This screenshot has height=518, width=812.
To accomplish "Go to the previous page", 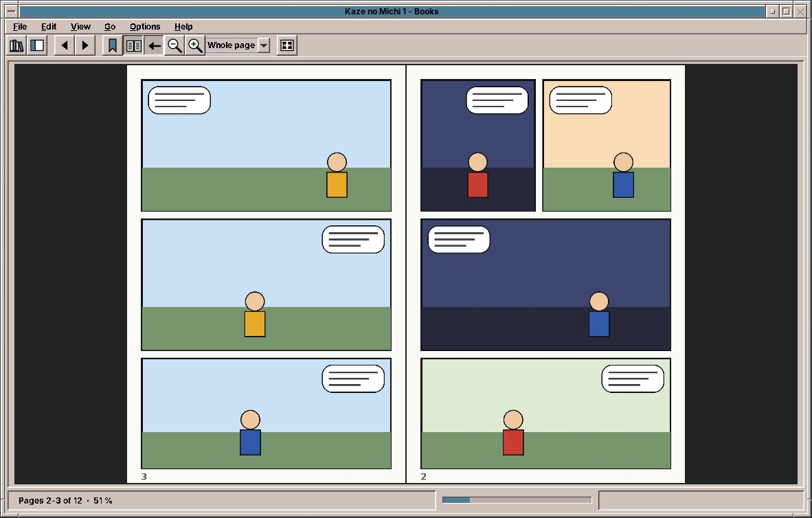I will click(x=65, y=45).
